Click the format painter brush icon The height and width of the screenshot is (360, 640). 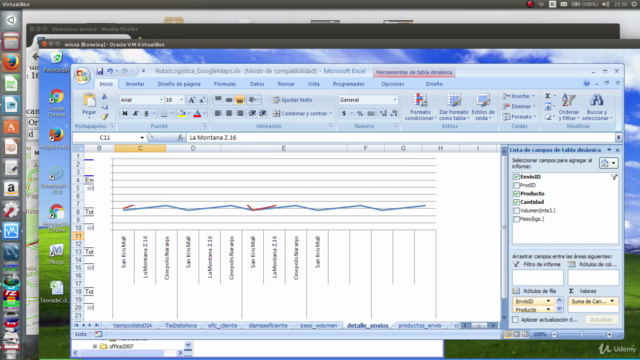click(104, 116)
